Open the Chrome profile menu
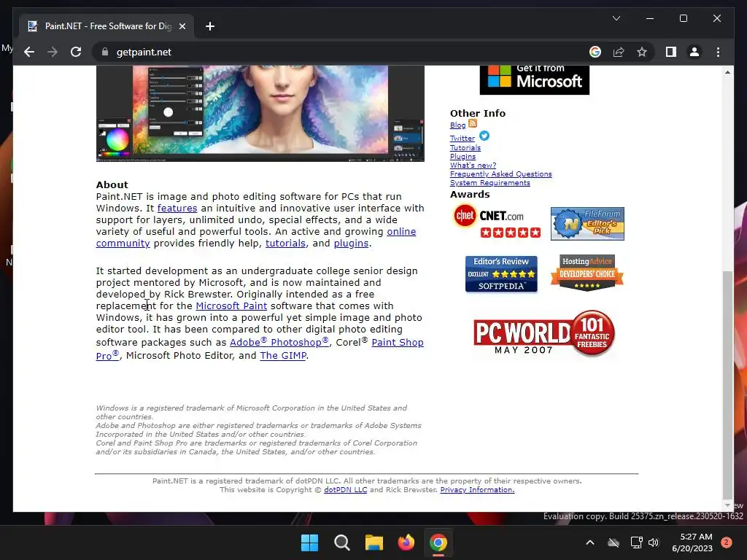The image size is (747, 560). coord(694,52)
